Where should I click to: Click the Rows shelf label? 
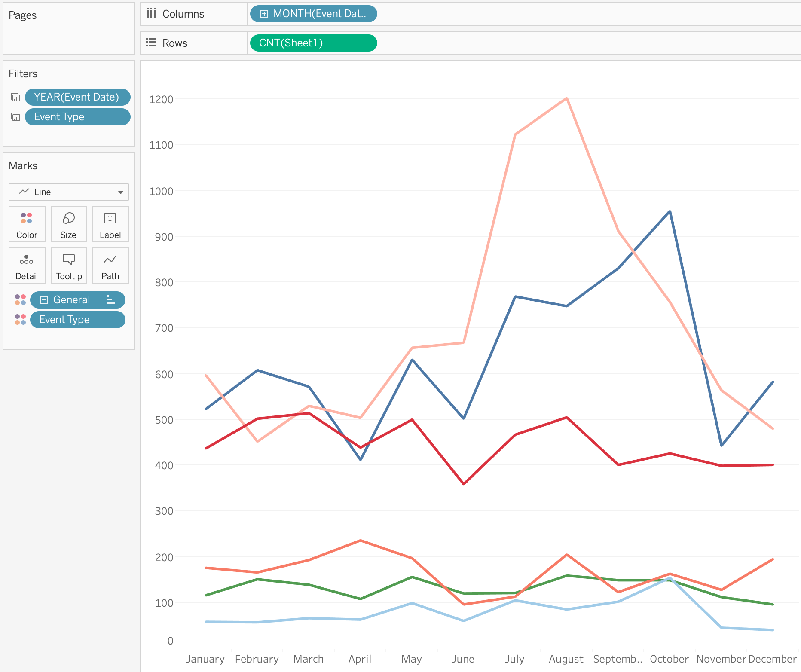[x=174, y=43]
